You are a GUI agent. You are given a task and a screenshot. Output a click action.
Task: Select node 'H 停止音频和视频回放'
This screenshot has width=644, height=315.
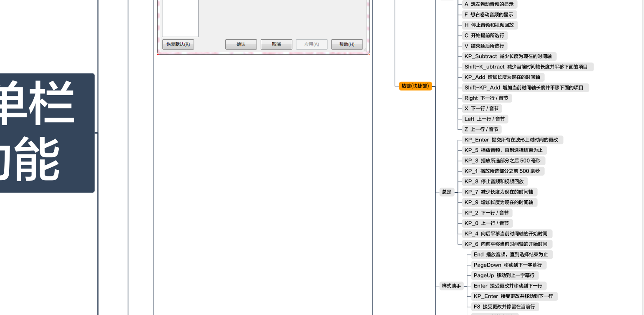click(x=489, y=25)
